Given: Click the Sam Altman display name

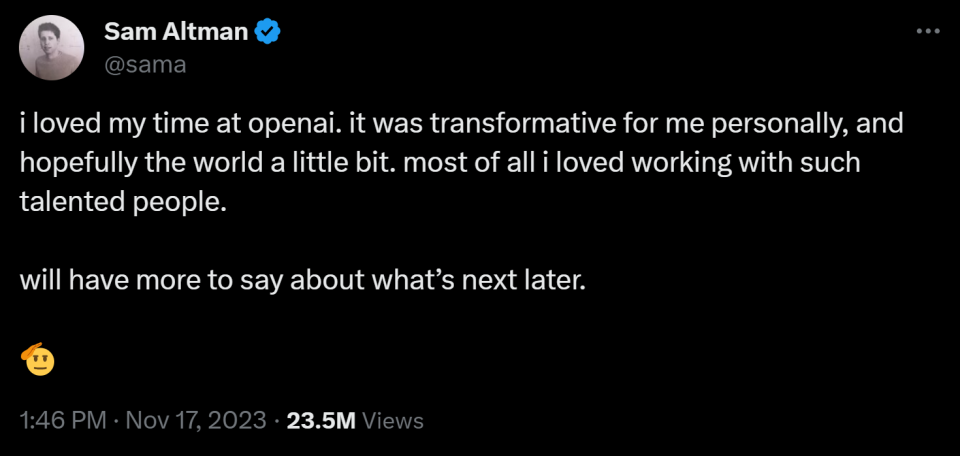Looking at the screenshot, I should 176,33.
